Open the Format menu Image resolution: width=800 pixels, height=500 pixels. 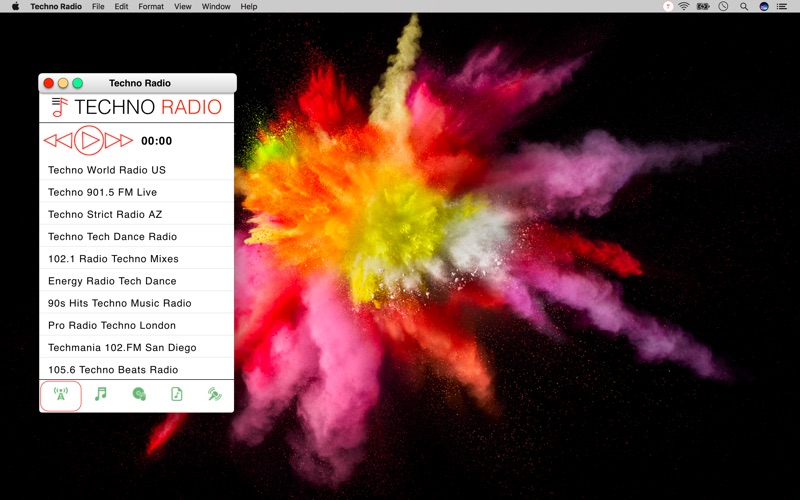click(x=151, y=6)
